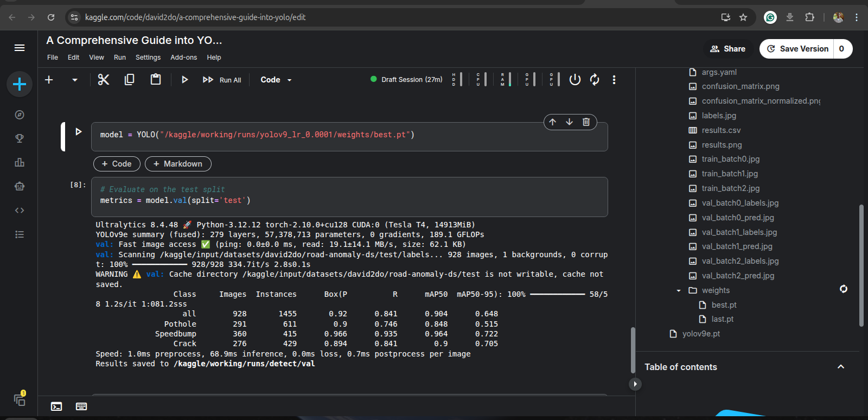This screenshot has width=868, height=420.
Task: Click the RAM usage meter
Action: click(506, 80)
